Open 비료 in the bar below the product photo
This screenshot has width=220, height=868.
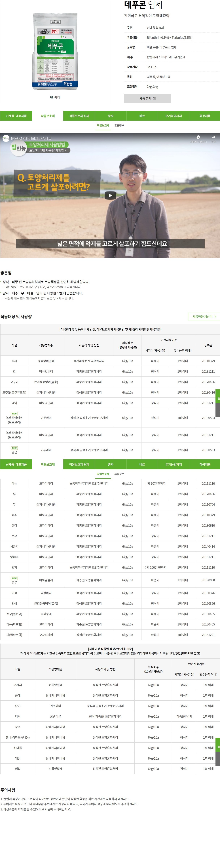142,116
